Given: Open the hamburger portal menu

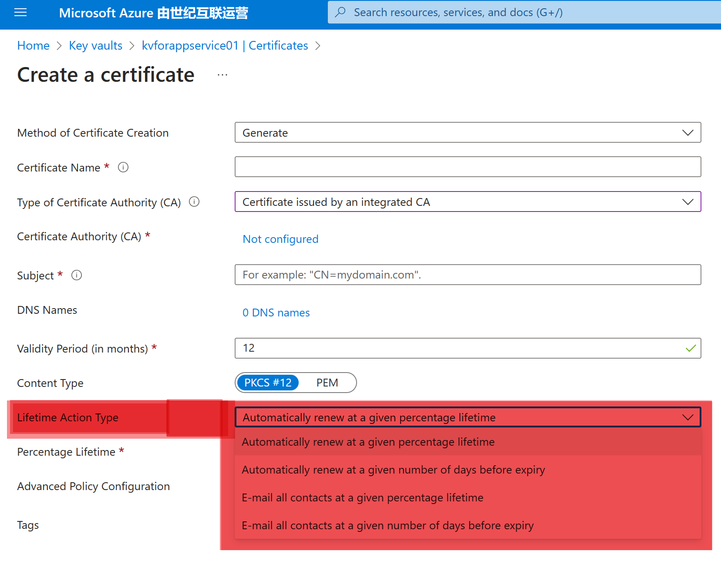Looking at the screenshot, I should [x=20, y=13].
